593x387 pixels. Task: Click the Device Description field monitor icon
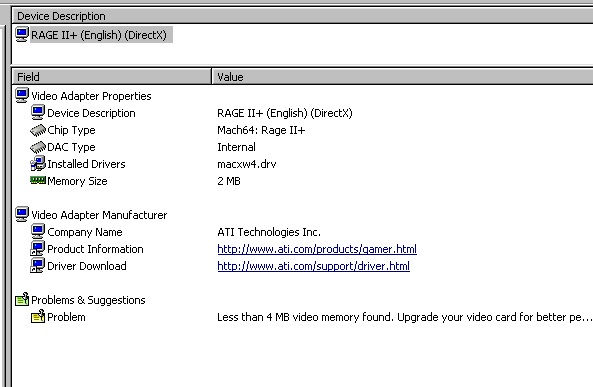pyautogui.click(x=38, y=112)
